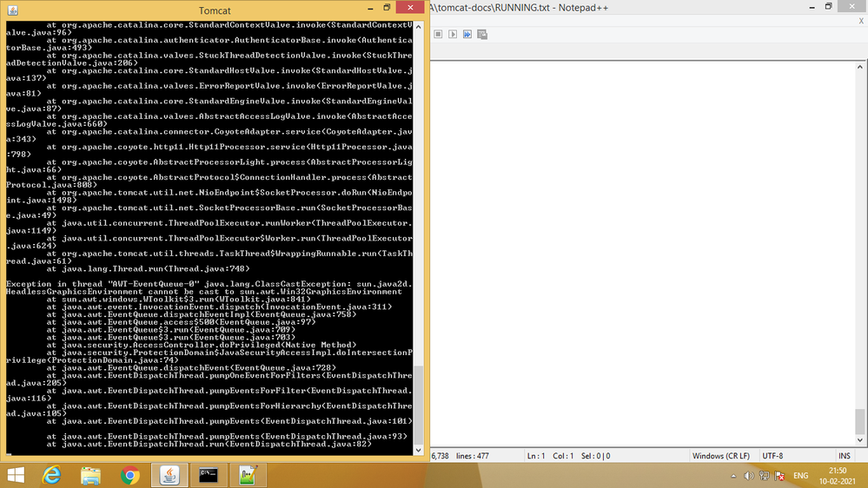Click inside the Notepad++ editor area
868x488 pixels.
642,254
